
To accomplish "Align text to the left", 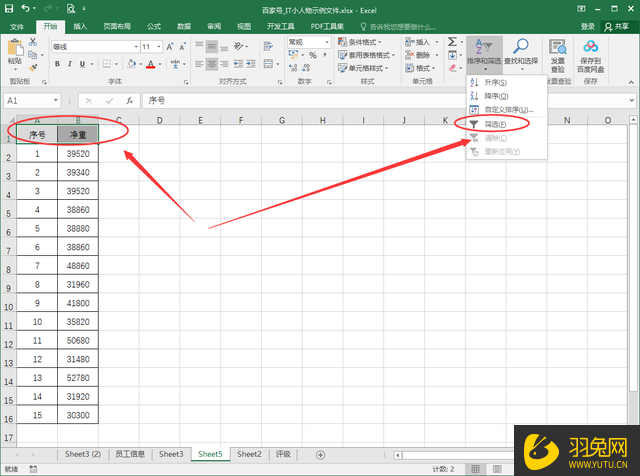I will point(199,64).
